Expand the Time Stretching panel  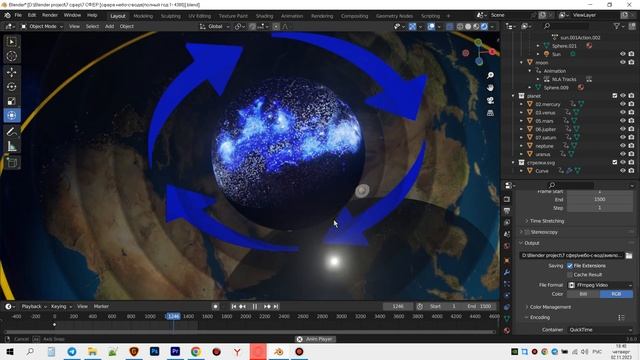[547, 221]
